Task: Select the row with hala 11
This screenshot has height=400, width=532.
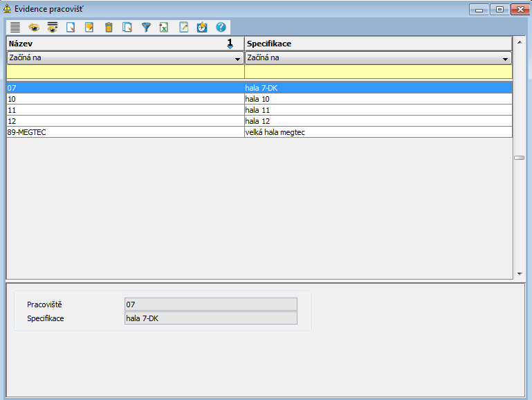Action: coord(378,110)
